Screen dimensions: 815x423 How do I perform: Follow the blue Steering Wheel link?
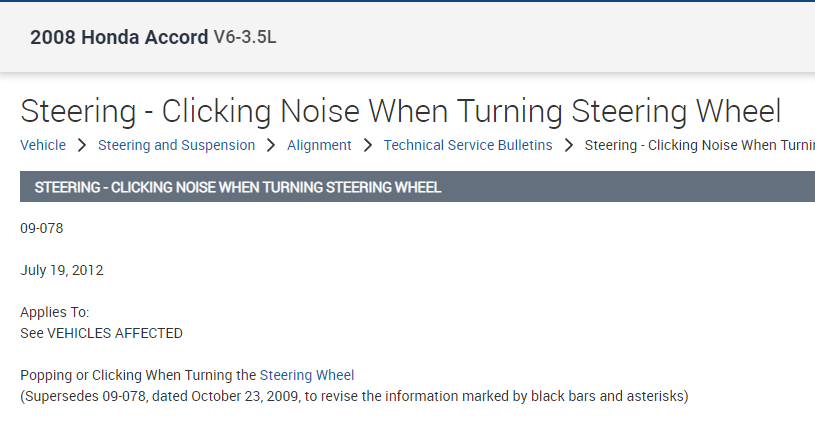307,375
